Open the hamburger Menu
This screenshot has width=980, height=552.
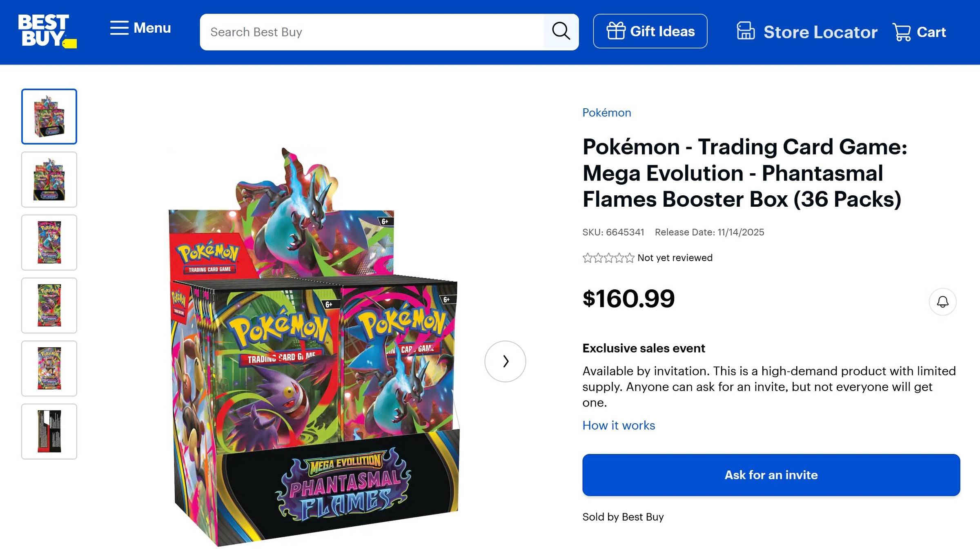point(140,28)
